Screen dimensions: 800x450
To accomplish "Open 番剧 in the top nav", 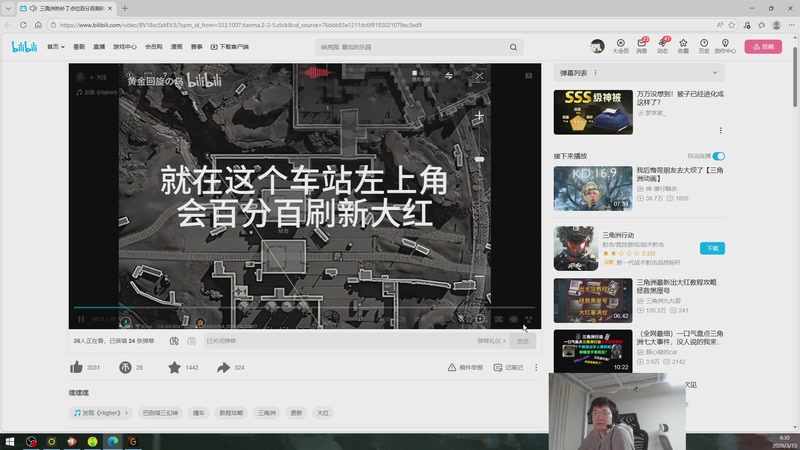I will [79, 47].
